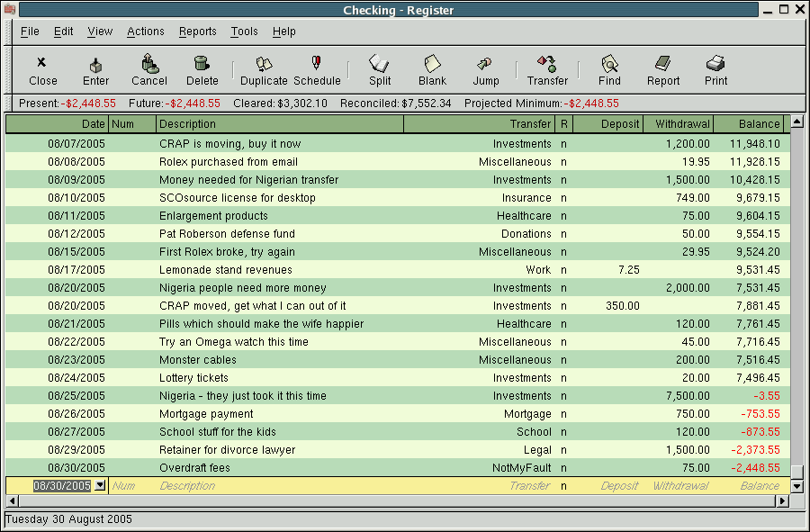This screenshot has height=532, width=810.
Task: Open the date picker dropdown arrow
Action: coord(100,485)
